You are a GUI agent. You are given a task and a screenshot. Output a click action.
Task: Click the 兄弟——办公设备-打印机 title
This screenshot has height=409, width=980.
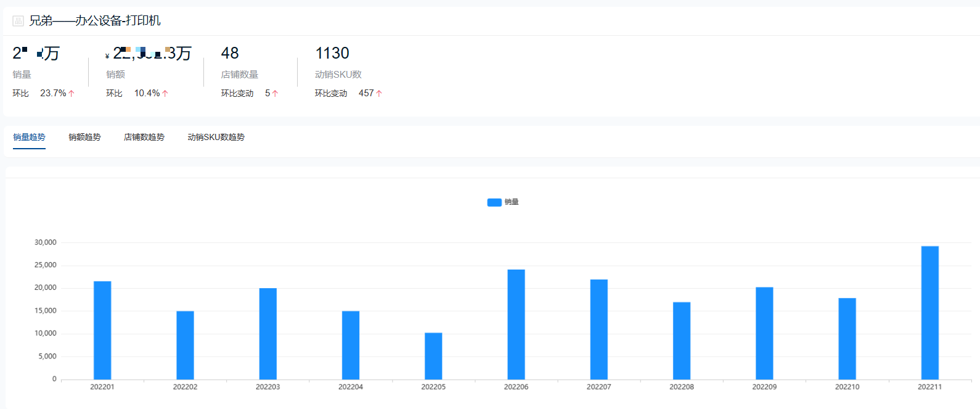pos(95,21)
